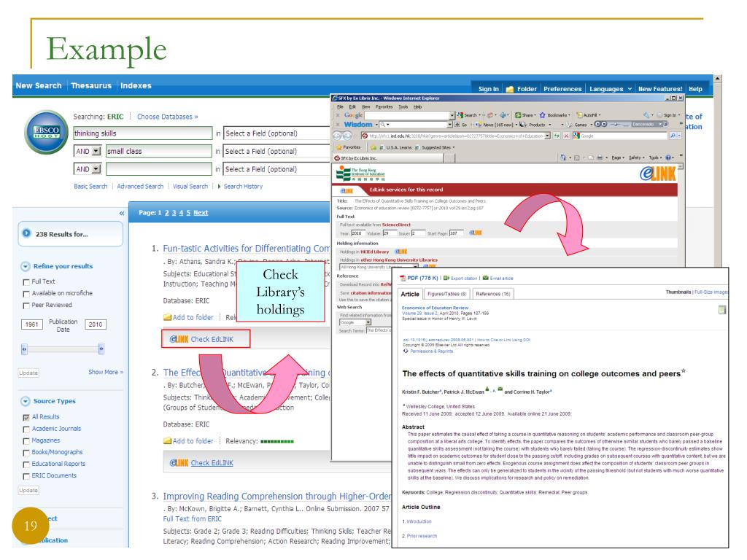Click the 1961 publication start year field
747x560 pixels.
(32, 324)
